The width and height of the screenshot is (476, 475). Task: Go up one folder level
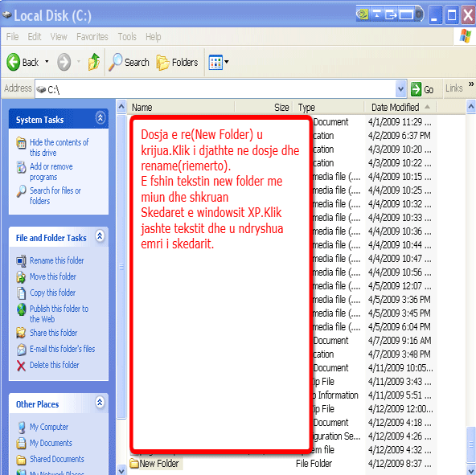(x=94, y=62)
